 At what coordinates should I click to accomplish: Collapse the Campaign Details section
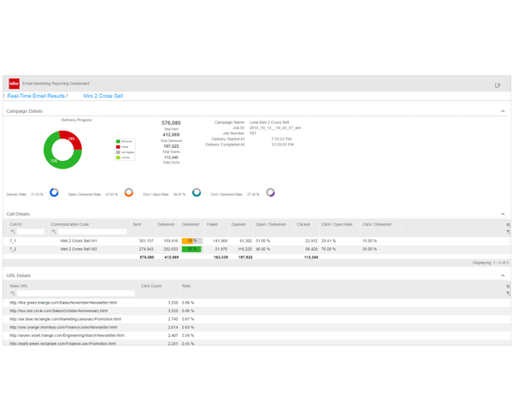coord(503,111)
